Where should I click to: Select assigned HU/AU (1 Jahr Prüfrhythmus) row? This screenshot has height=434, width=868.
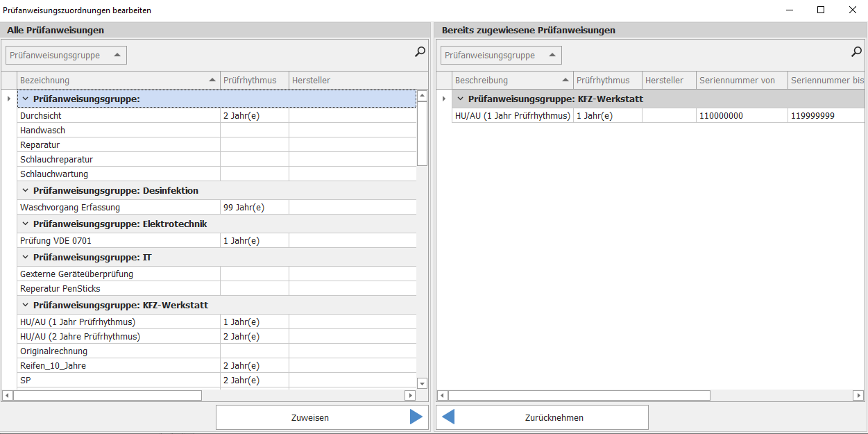click(512, 116)
